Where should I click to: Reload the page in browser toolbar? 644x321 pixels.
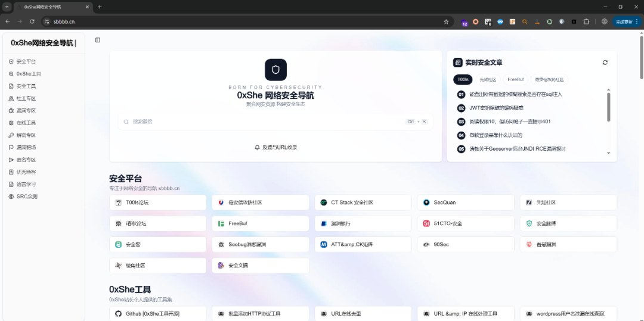tap(32, 21)
